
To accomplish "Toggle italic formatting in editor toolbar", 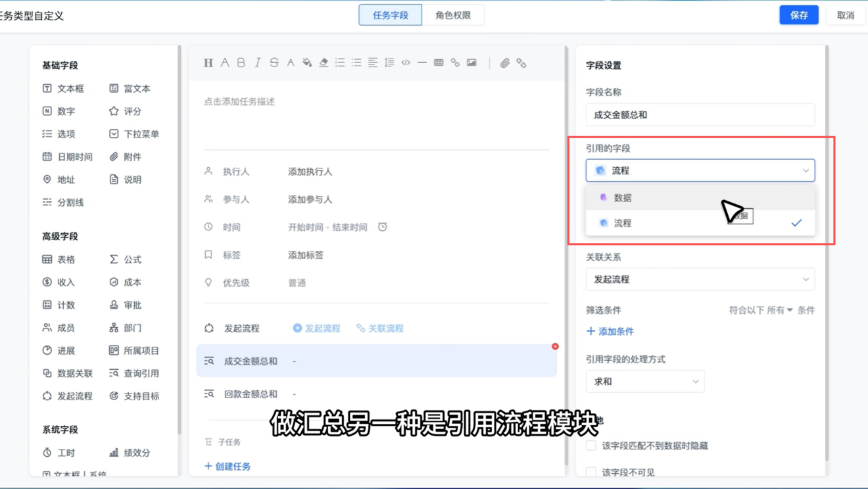I will coord(258,63).
